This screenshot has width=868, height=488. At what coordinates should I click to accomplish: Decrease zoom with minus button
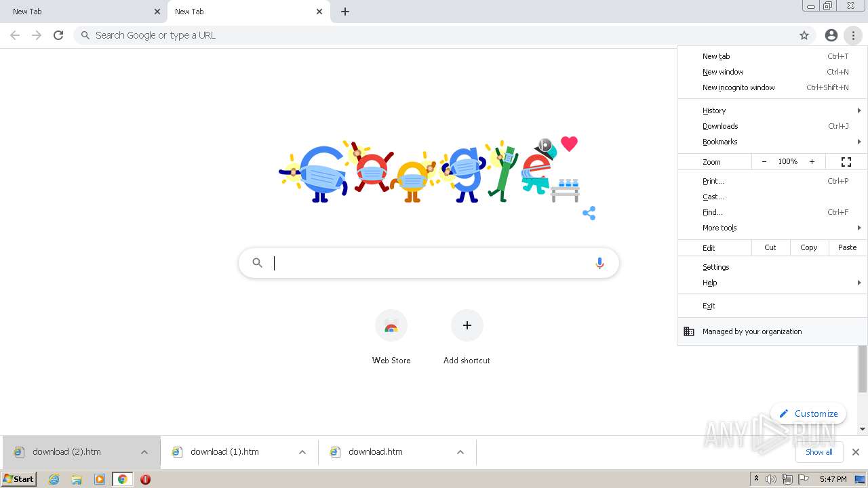(764, 162)
